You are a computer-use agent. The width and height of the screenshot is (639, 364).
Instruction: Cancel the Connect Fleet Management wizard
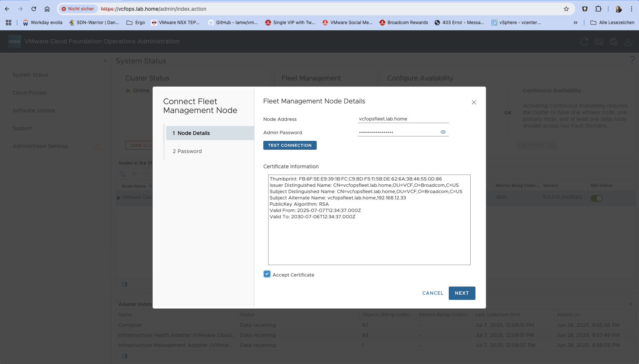(x=433, y=293)
